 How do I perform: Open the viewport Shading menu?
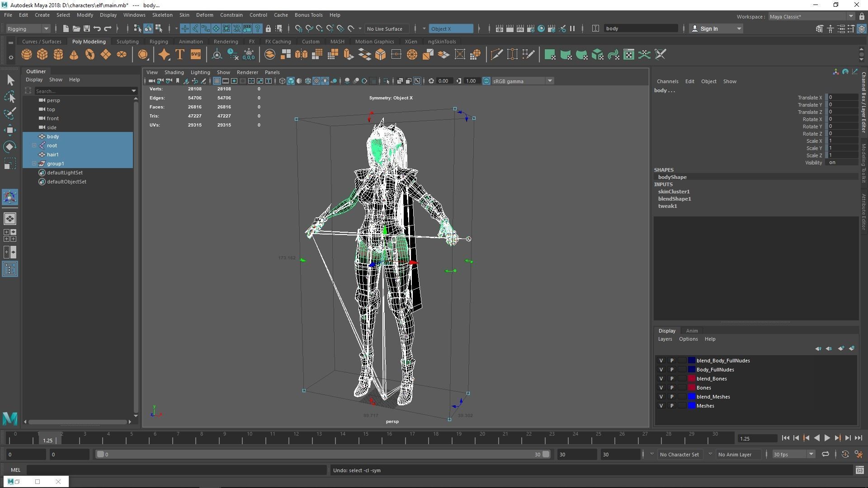(x=174, y=72)
